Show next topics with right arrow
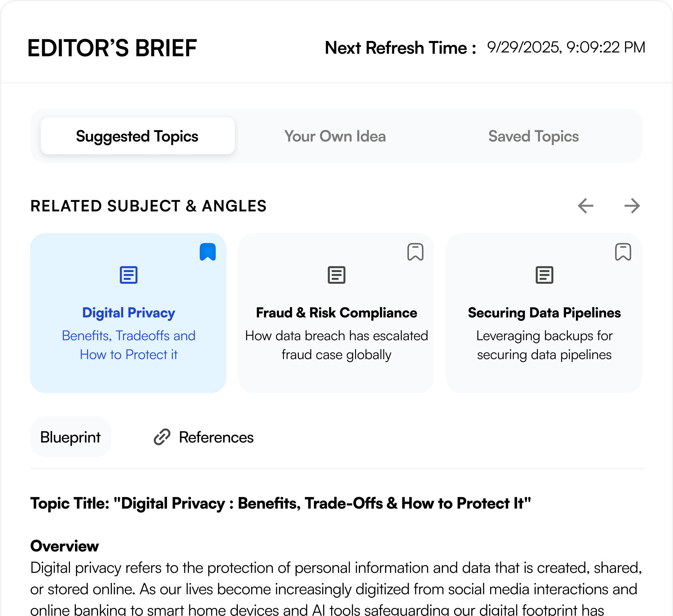 click(x=632, y=206)
